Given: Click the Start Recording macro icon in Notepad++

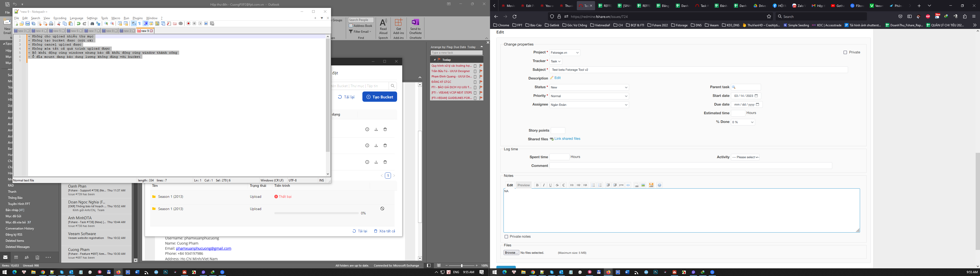Looking at the screenshot, I should point(189,24).
